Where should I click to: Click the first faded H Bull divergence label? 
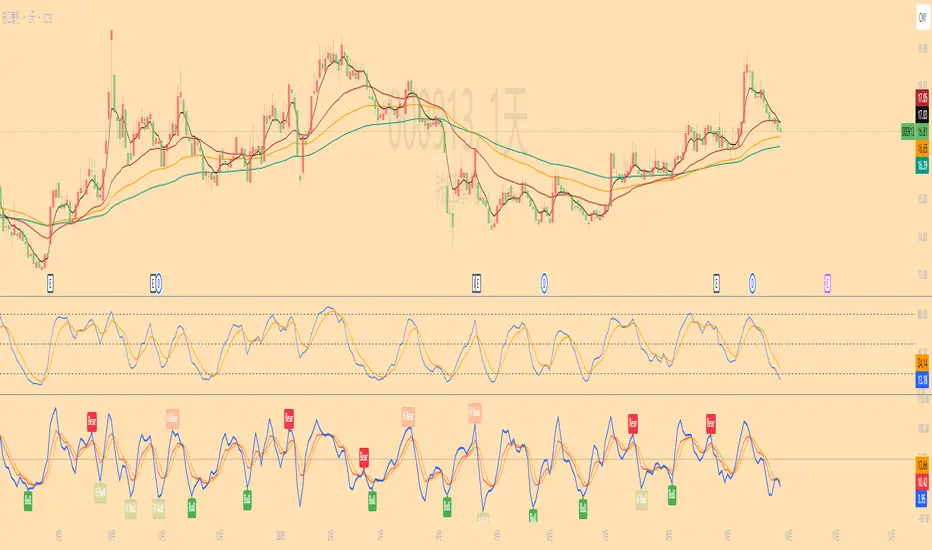coord(100,493)
